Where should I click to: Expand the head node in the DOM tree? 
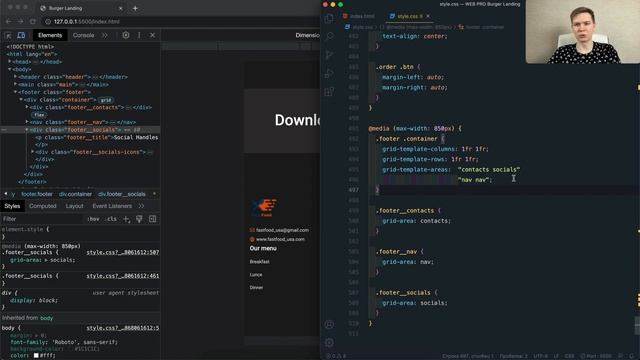pyautogui.click(x=10, y=62)
